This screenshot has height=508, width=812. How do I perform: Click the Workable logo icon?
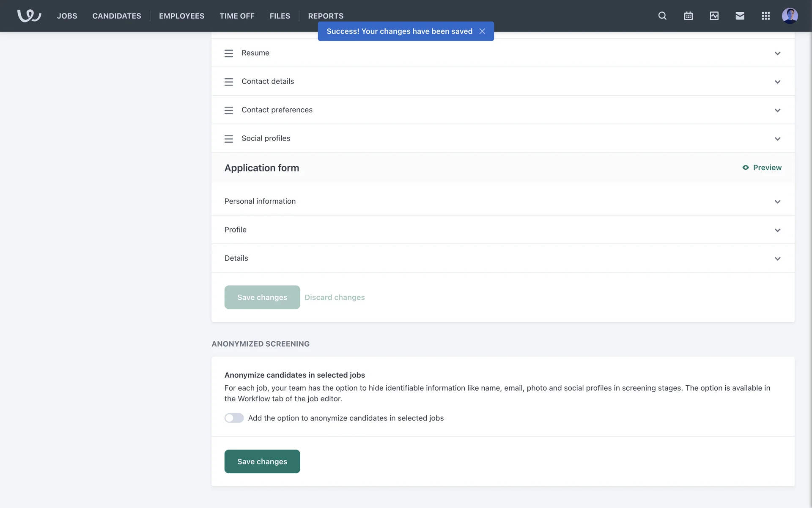click(x=29, y=16)
